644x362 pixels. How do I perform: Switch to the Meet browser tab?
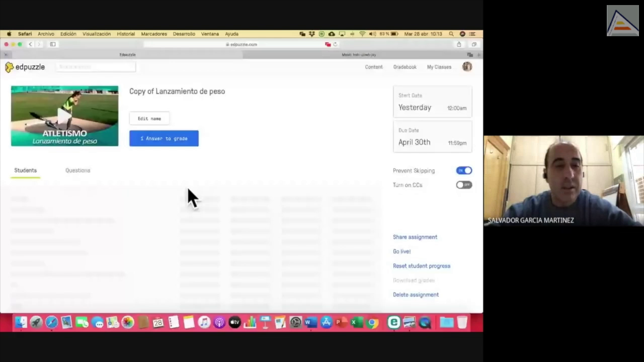[x=359, y=54]
